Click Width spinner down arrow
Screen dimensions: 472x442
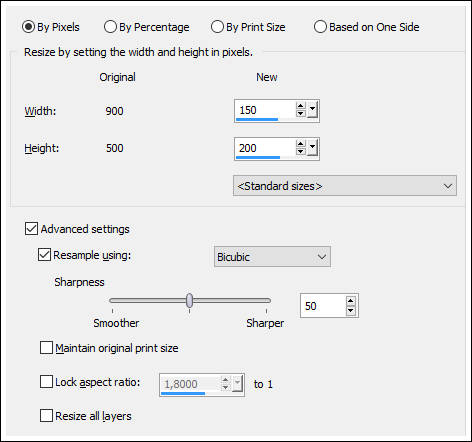pyautogui.click(x=300, y=113)
